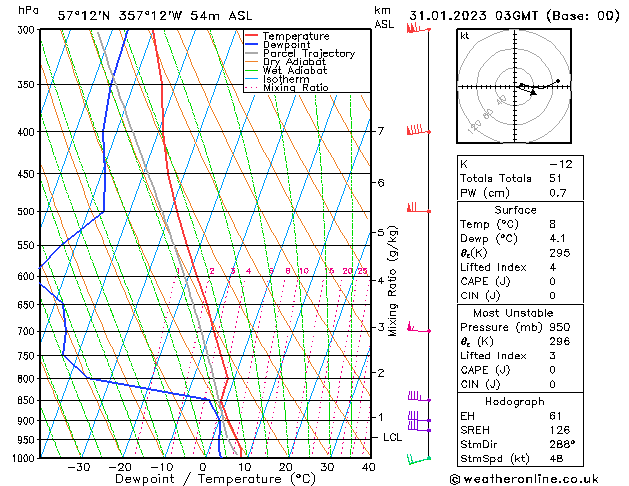The width and height of the screenshot is (629, 486).
Task: Select the Isotherm legend label
Action: pyautogui.click(x=286, y=79)
